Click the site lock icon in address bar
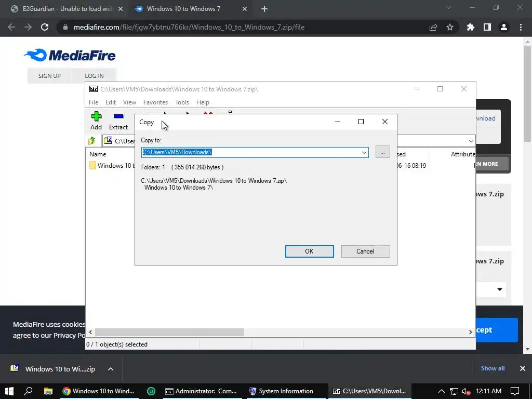The height and width of the screenshot is (399, 532). pyautogui.click(x=65, y=27)
